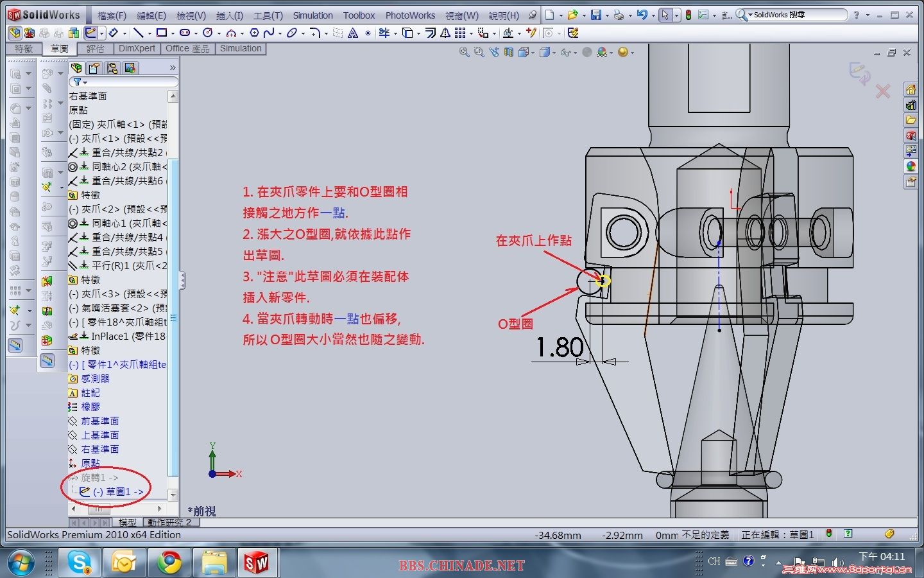Screen dimensions: 924x578
Task: Select the Line sketch tool
Action: click(138, 33)
